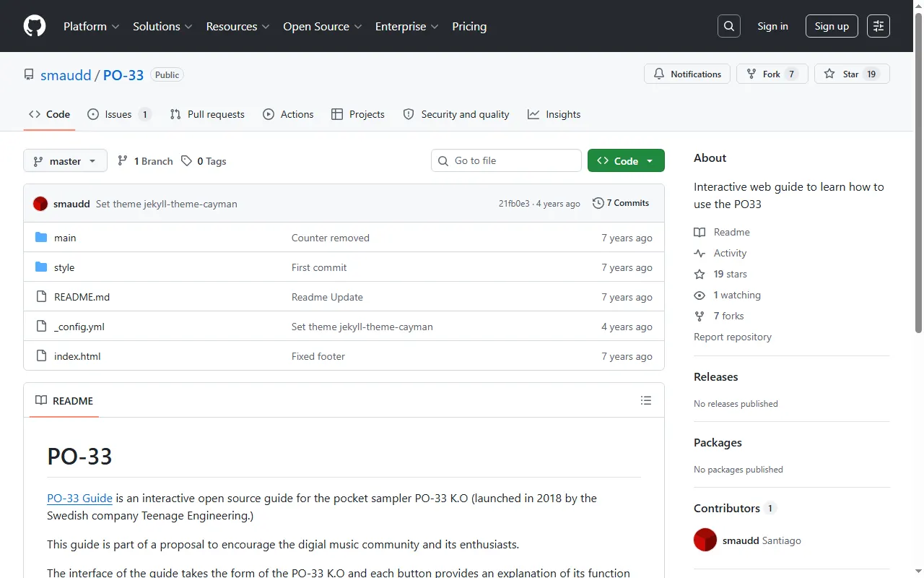Open the Copilot and appearance settings icon
Image resolution: width=924 pixels, height=578 pixels.
tap(879, 26)
